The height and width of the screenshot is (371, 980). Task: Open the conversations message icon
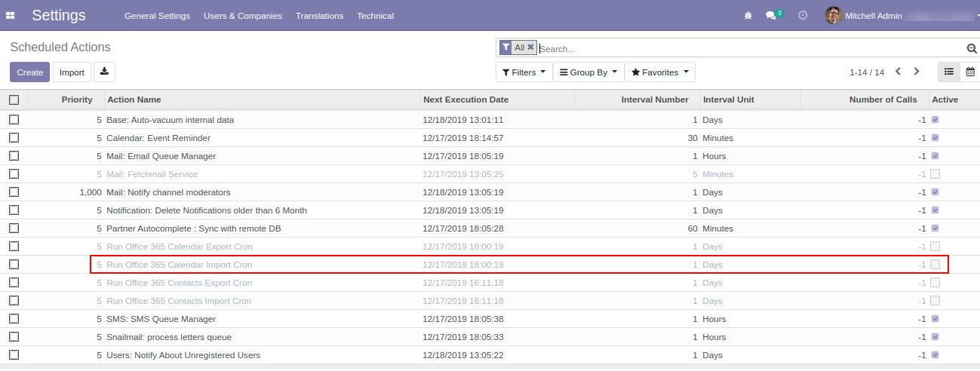(x=770, y=15)
